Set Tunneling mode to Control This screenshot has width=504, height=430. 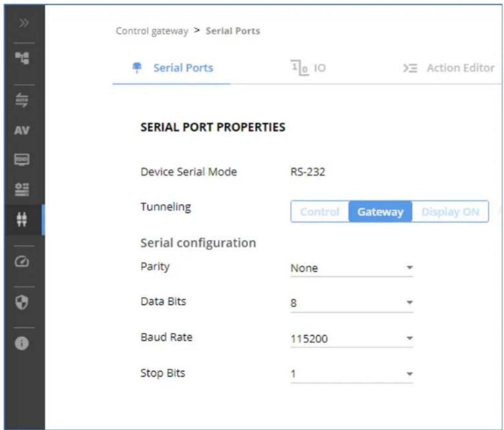point(320,212)
